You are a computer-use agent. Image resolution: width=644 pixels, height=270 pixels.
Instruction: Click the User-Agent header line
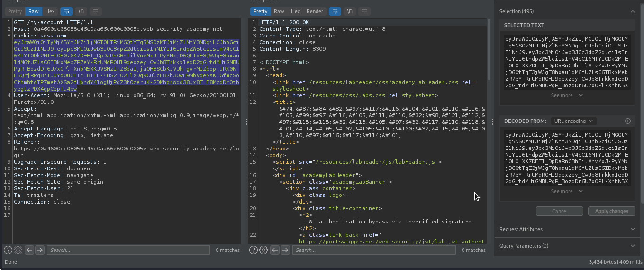125,99
